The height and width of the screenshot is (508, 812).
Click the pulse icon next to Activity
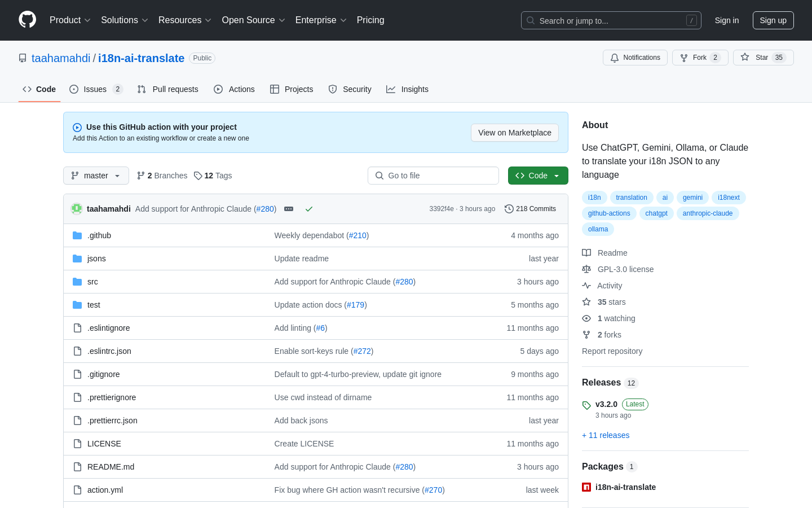[586, 286]
